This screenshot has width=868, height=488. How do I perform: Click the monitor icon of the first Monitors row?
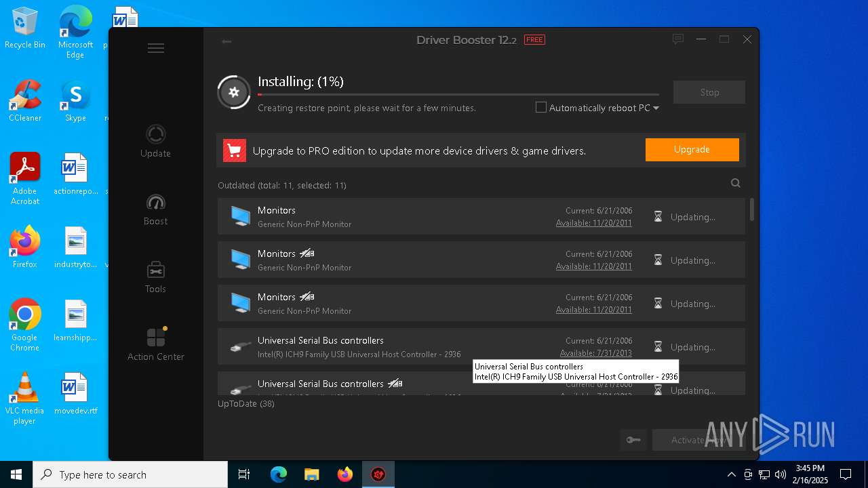coord(240,216)
